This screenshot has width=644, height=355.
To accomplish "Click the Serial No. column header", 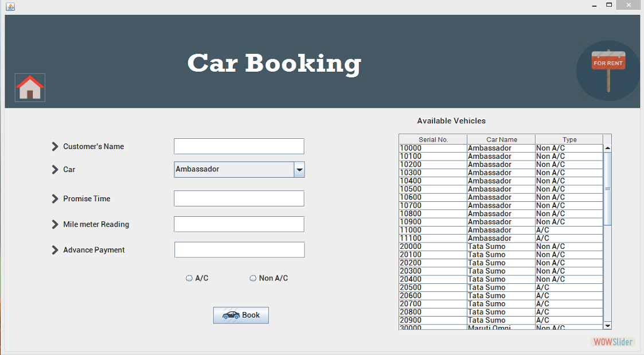I will (x=434, y=140).
